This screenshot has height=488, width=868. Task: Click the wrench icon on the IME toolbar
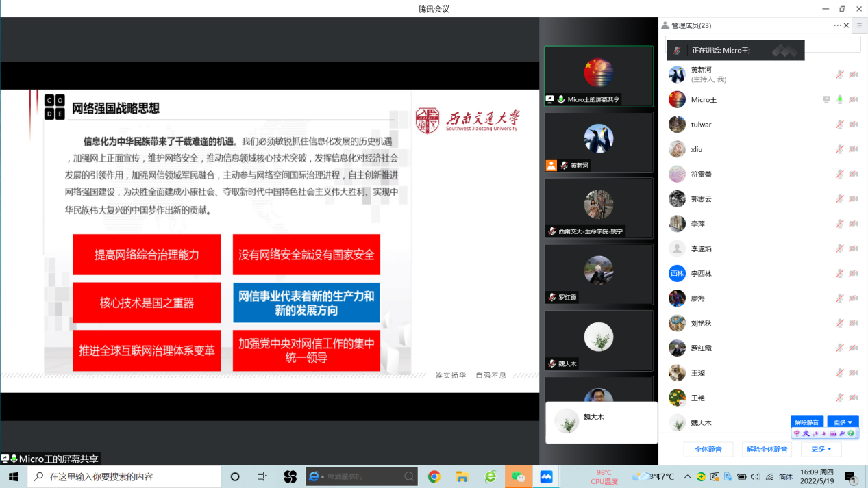pos(842,433)
